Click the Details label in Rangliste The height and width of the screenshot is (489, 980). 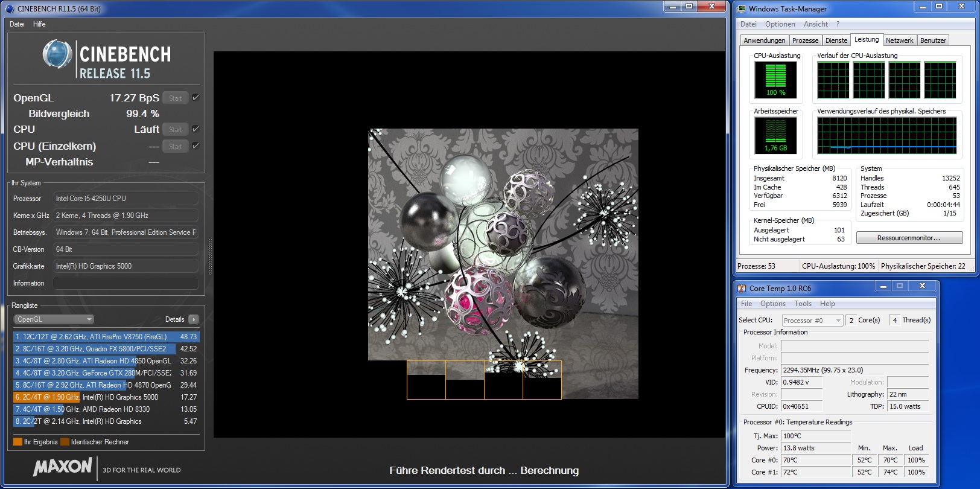click(x=174, y=319)
